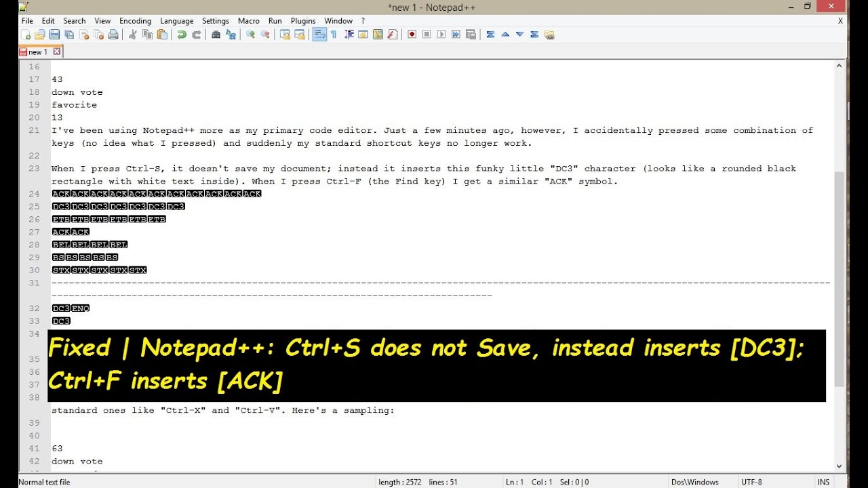Image resolution: width=868 pixels, height=488 pixels.
Task: Open the Search menu
Action: tap(75, 21)
